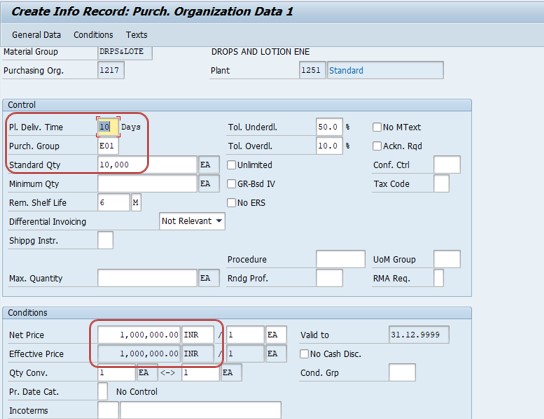Select the Plant field 1251
This screenshot has height=419, width=544.
tap(312, 70)
